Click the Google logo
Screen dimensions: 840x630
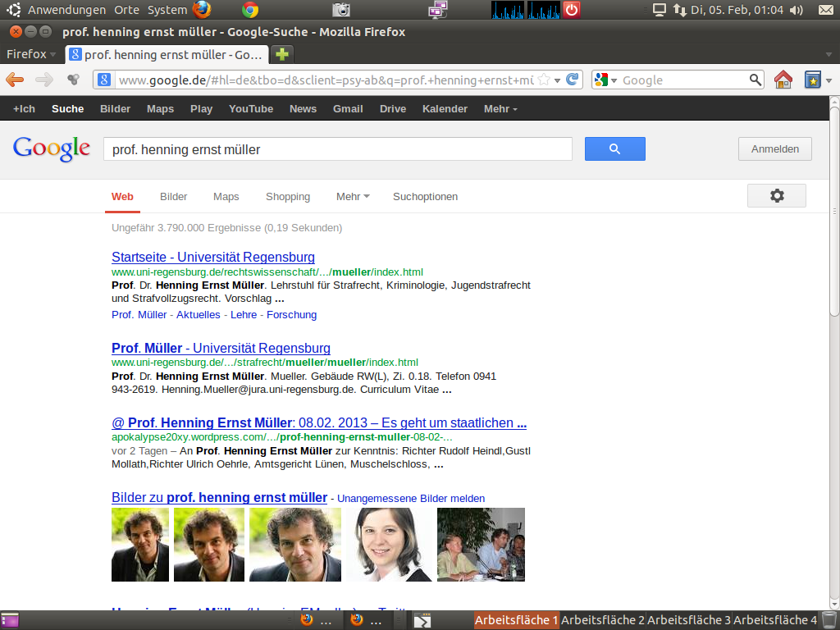point(52,148)
